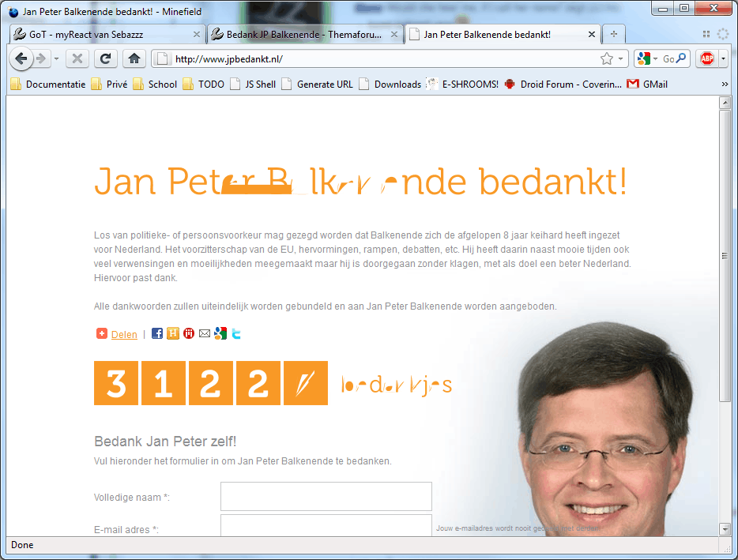Close the GoT - myReact tab

[x=197, y=34]
